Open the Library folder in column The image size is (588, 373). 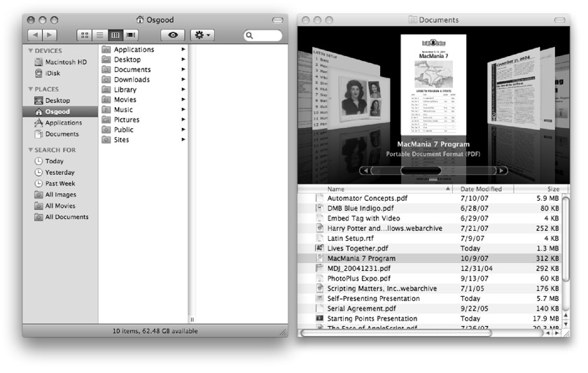pos(125,90)
